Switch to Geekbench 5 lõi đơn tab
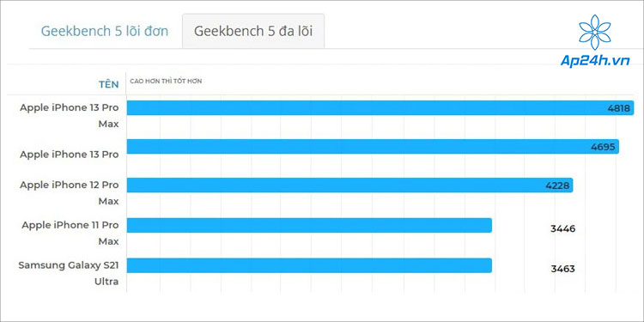 coord(105,31)
